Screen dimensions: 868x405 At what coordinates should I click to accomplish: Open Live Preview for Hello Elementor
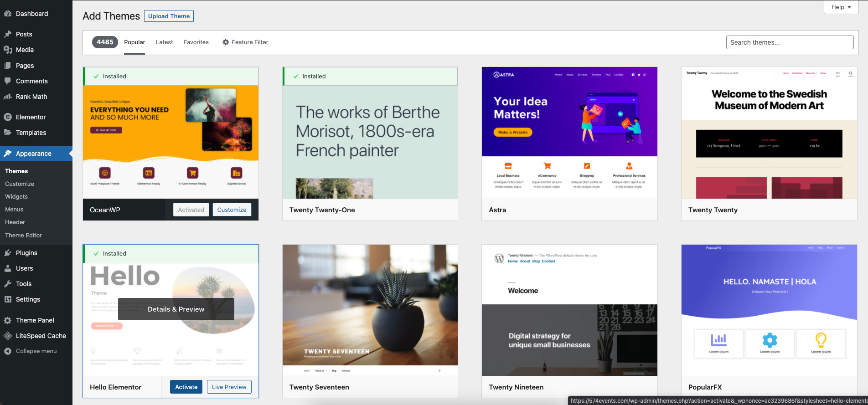(229, 387)
